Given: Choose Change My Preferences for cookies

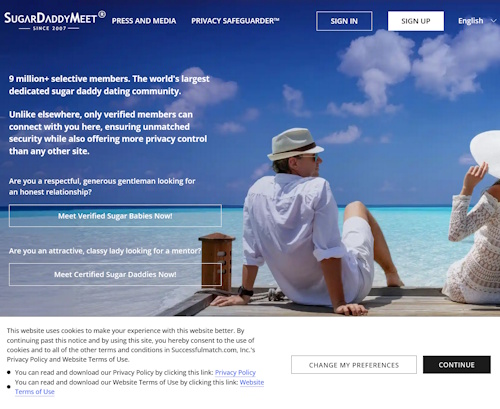Looking at the screenshot, I should pyautogui.click(x=354, y=365).
